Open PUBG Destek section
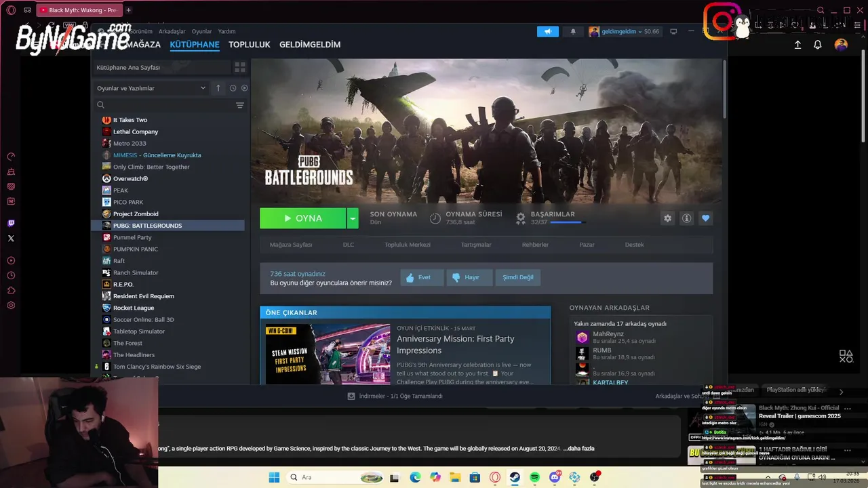Image resolution: width=868 pixels, height=488 pixels. point(634,245)
